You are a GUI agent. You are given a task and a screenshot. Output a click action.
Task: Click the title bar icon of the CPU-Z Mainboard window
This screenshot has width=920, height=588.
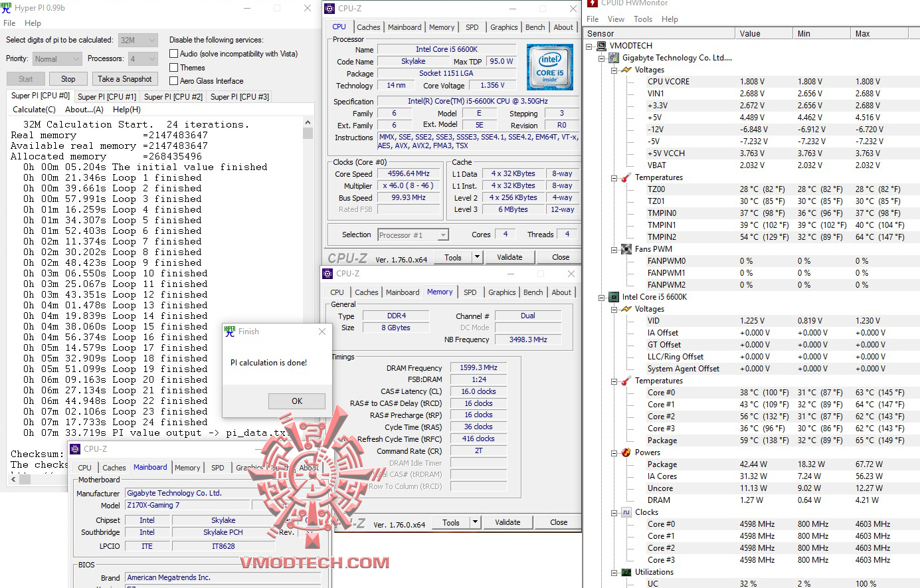(x=76, y=449)
